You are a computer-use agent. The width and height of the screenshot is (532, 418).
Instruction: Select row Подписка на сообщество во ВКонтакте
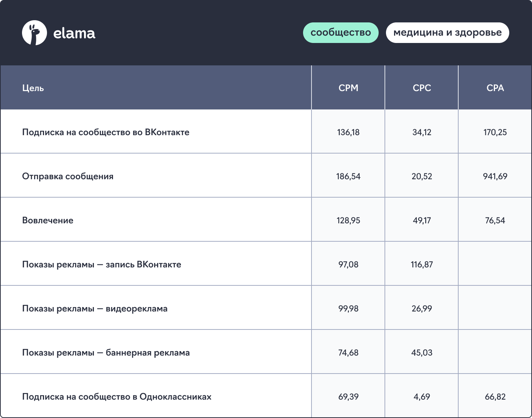pos(266,131)
